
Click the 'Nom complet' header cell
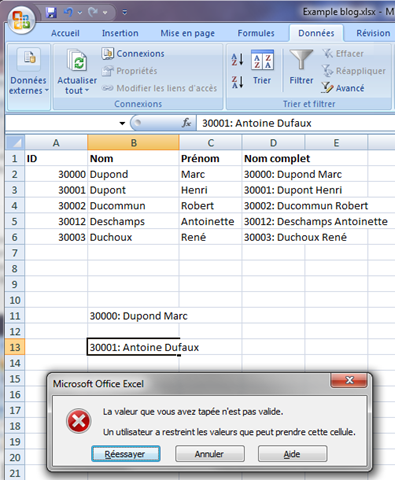277,159
